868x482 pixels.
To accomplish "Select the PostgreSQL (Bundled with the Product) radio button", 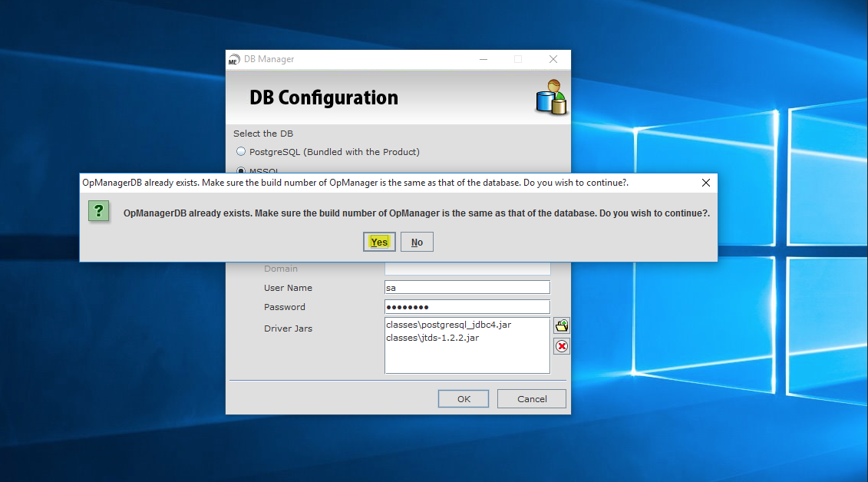I will click(241, 152).
